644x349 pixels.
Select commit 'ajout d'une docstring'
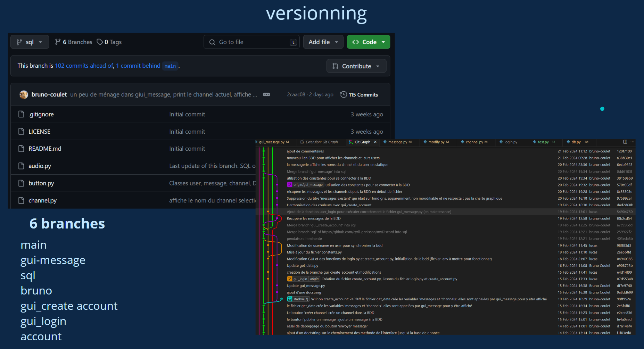304,292
